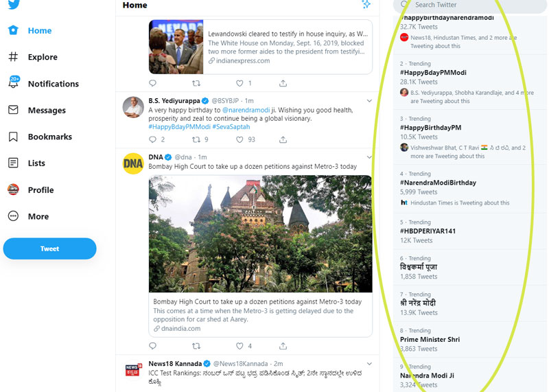
Task: Click the Twitter bird logo
Action: click(x=13, y=4)
